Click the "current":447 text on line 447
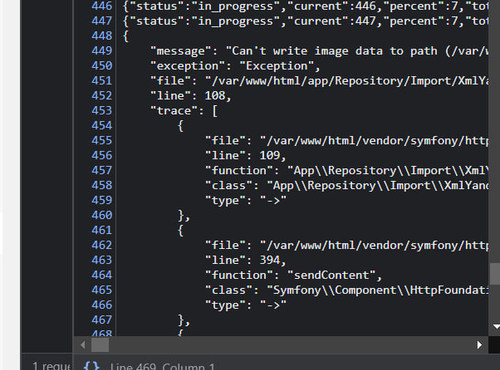The width and height of the screenshot is (500, 370). [x=333, y=21]
